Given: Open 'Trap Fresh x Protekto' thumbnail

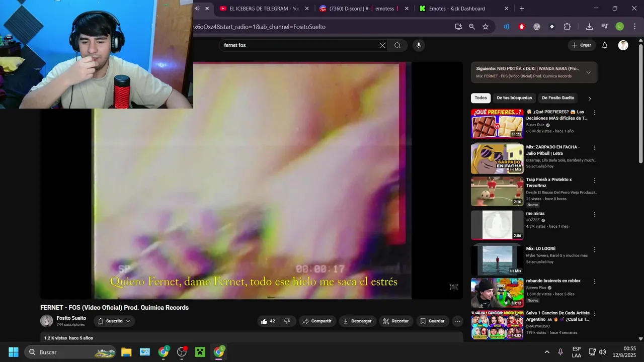Looking at the screenshot, I should (497, 191).
